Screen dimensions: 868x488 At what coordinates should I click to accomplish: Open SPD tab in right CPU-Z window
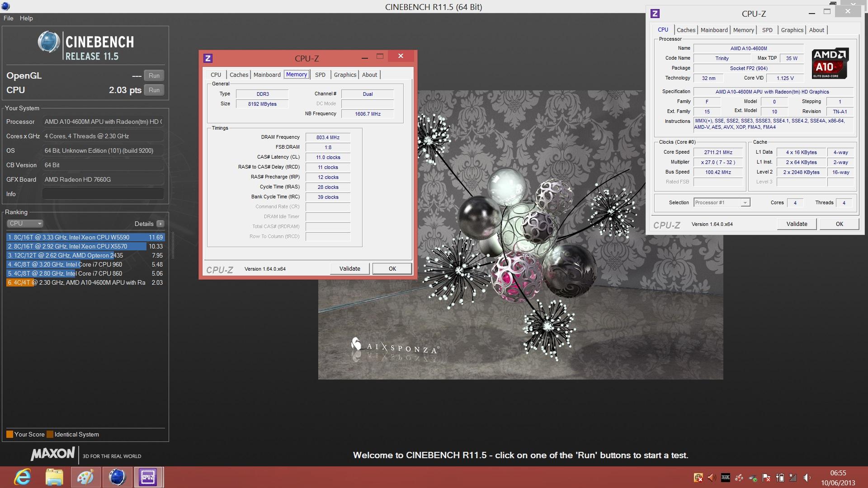767,30
